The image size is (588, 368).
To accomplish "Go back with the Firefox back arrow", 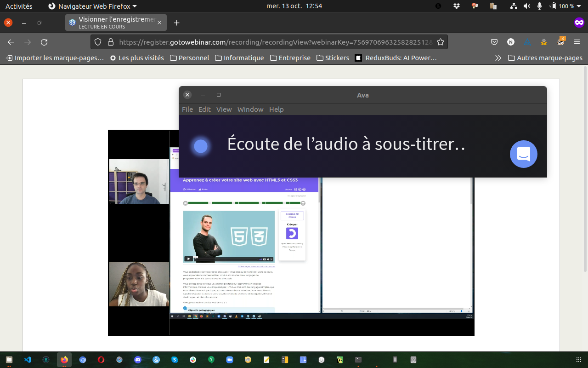I will click(x=11, y=42).
